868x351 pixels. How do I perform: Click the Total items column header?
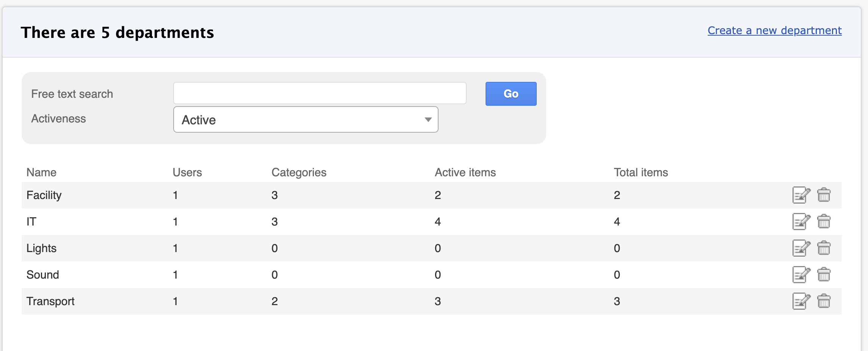click(x=641, y=172)
